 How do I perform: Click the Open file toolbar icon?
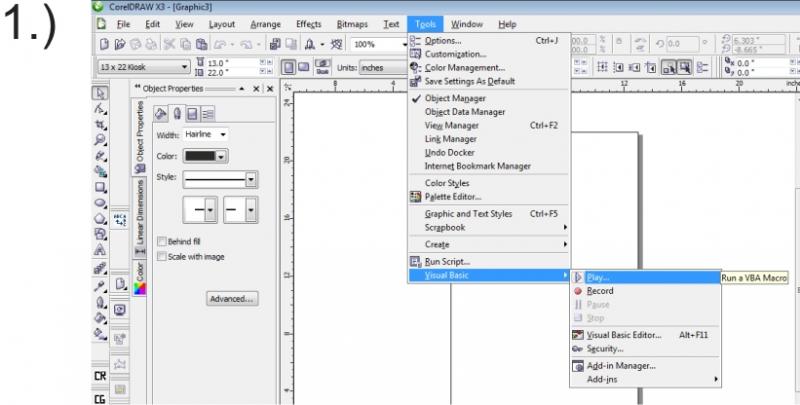[x=120, y=44]
